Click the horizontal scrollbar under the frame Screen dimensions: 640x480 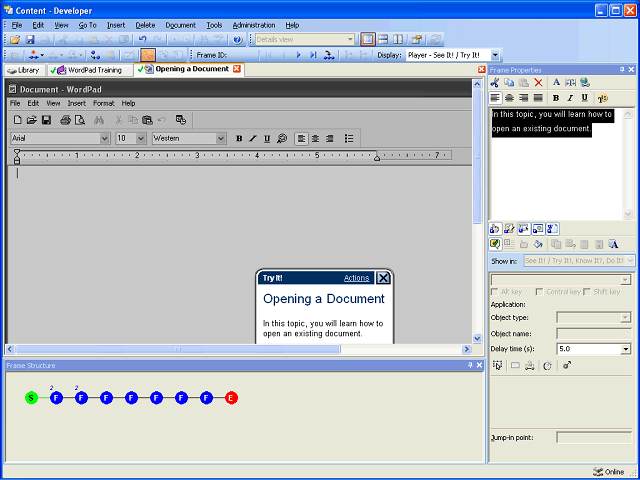[x=238, y=349]
